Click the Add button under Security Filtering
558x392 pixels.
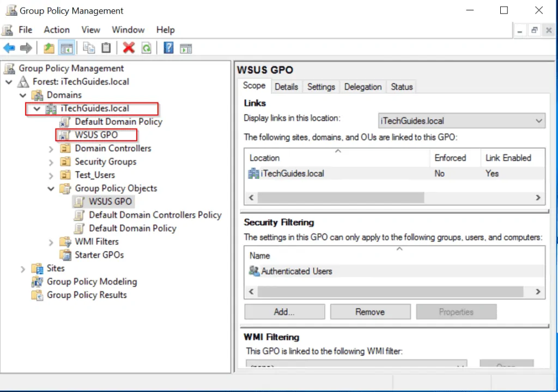(x=284, y=311)
